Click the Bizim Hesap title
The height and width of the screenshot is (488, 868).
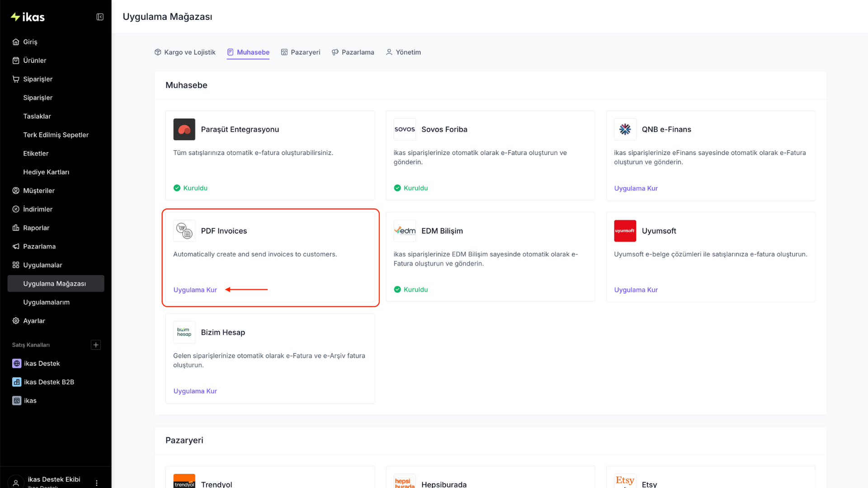(223, 333)
